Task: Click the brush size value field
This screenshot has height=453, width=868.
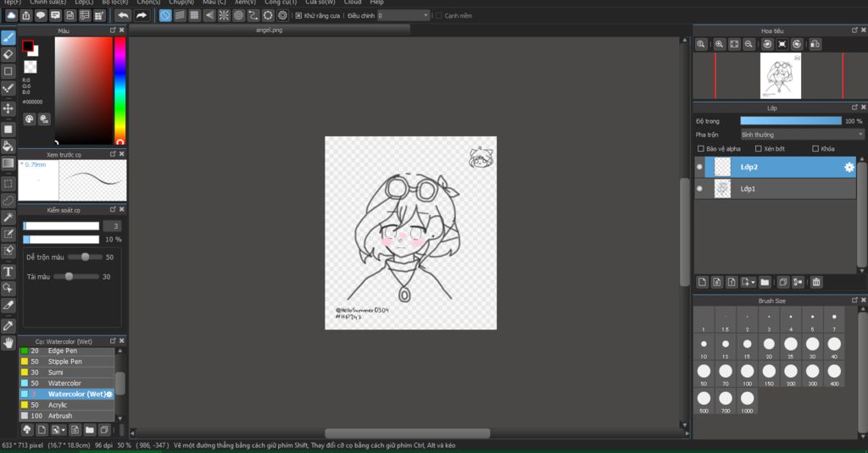Action: click(113, 226)
